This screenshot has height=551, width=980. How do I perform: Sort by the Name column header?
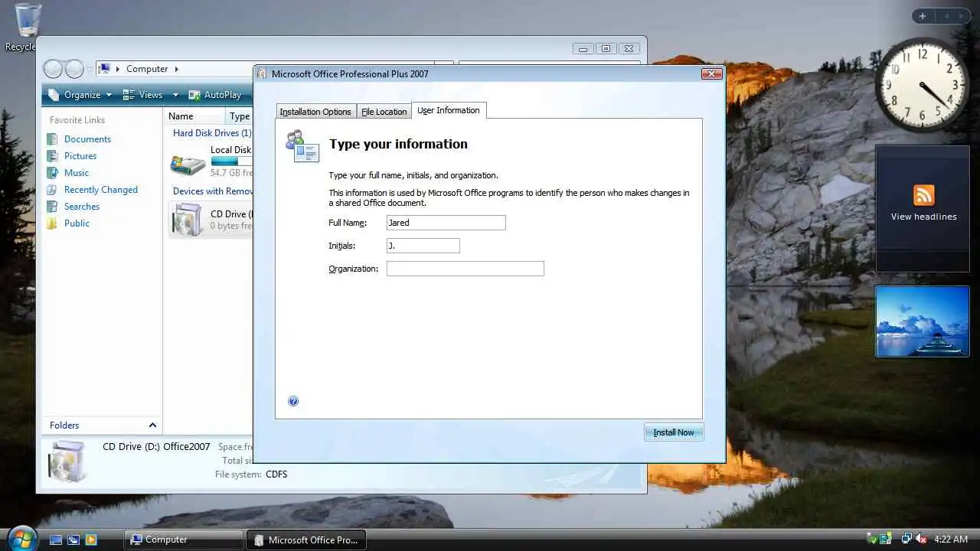194,116
